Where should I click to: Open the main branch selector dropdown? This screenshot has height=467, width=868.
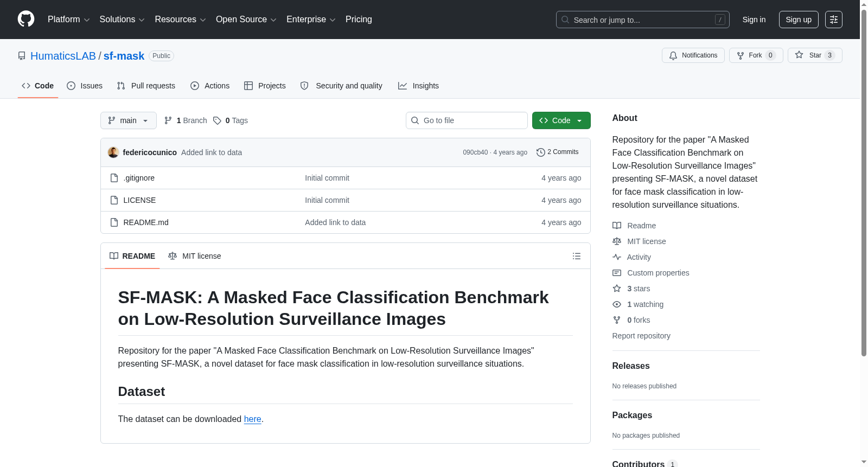pyautogui.click(x=129, y=120)
